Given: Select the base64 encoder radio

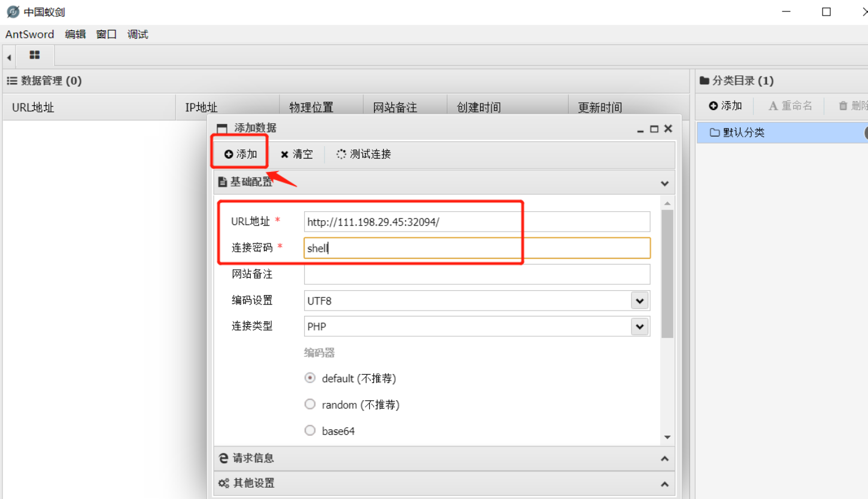Looking at the screenshot, I should click(310, 431).
